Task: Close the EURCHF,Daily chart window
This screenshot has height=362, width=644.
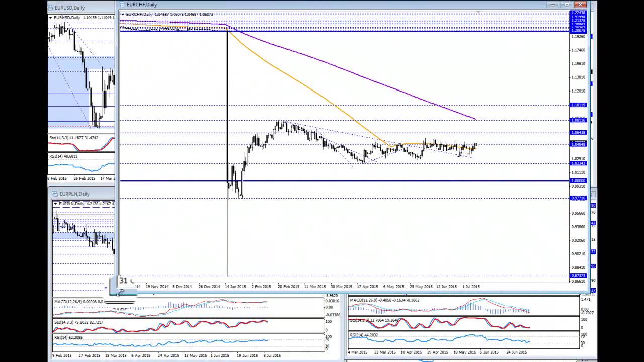Action: click(580, 5)
